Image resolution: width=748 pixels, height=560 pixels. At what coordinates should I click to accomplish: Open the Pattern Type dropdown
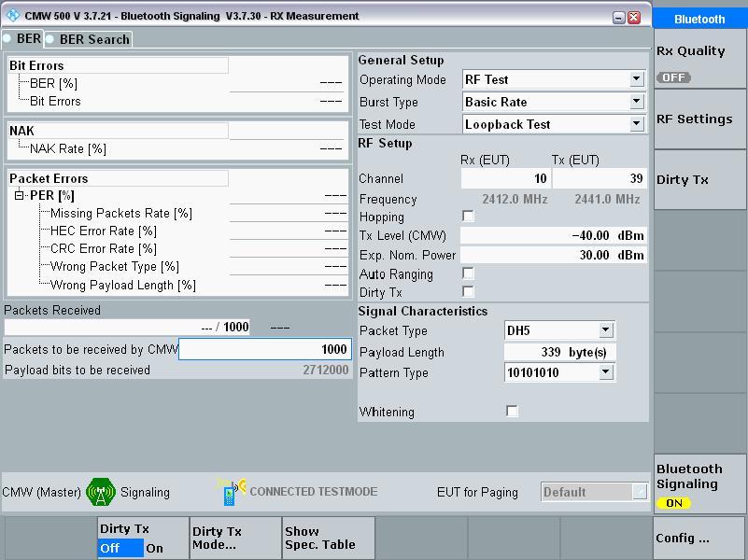pyautogui.click(x=605, y=371)
